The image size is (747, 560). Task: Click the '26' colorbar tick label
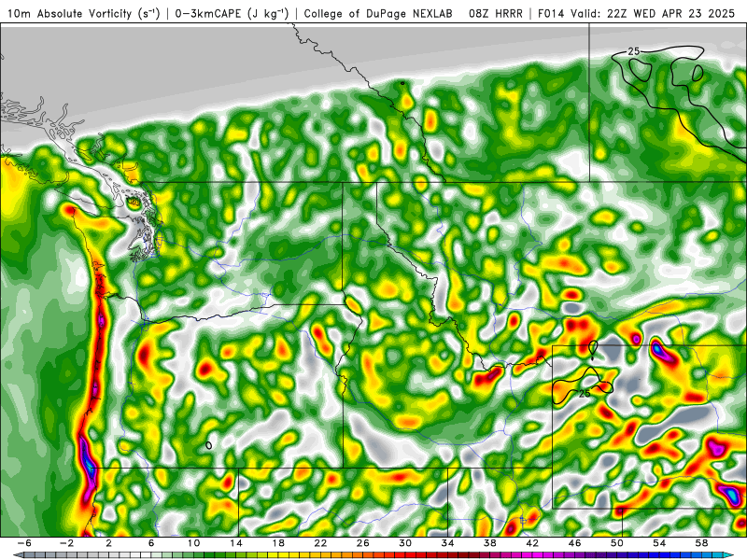[x=363, y=543]
